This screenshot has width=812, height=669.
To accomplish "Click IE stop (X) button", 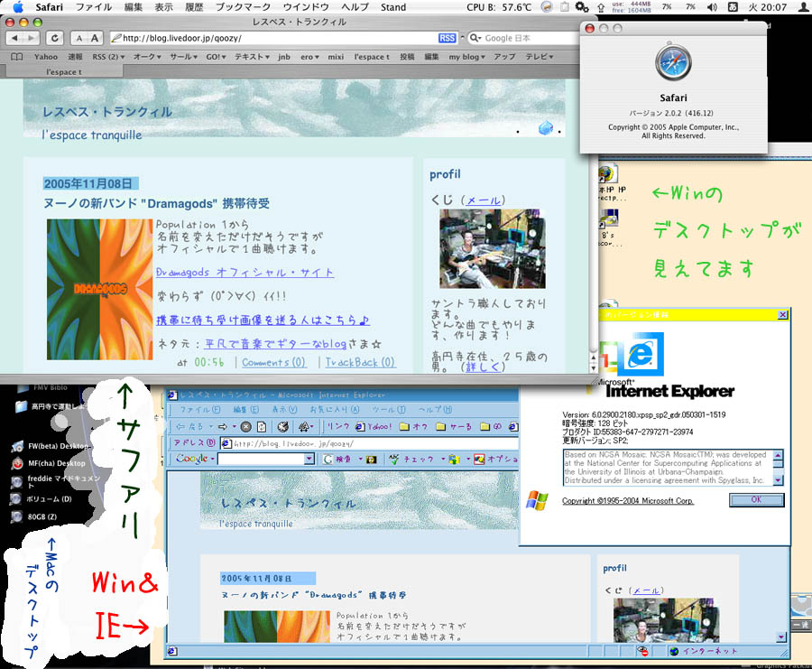I will (x=246, y=426).
